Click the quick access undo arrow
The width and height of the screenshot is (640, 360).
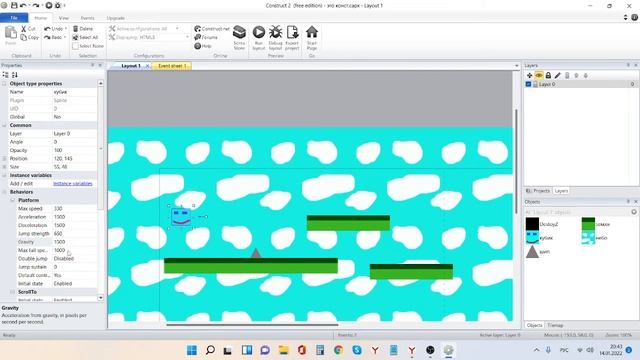click(x=23, y=6)
